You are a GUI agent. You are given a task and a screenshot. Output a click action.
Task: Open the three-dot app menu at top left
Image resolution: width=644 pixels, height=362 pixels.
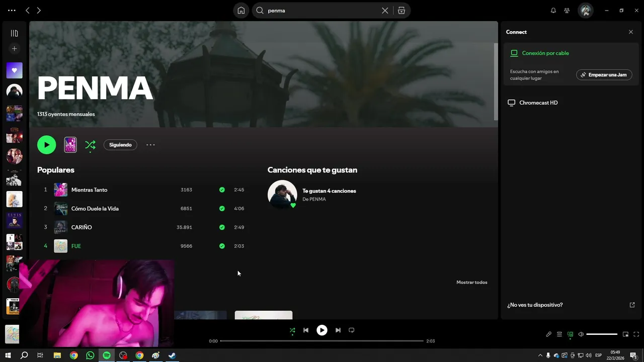12,11
